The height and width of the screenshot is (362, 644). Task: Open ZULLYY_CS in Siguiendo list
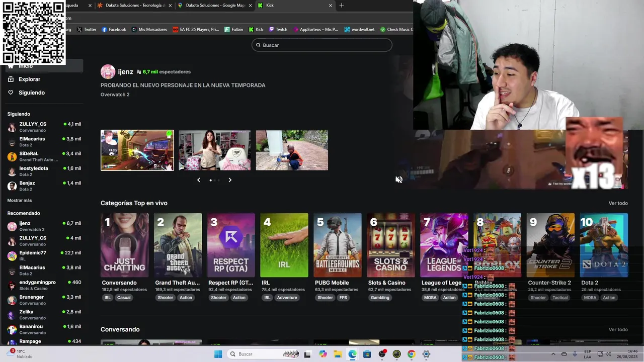tap(44, 127)
